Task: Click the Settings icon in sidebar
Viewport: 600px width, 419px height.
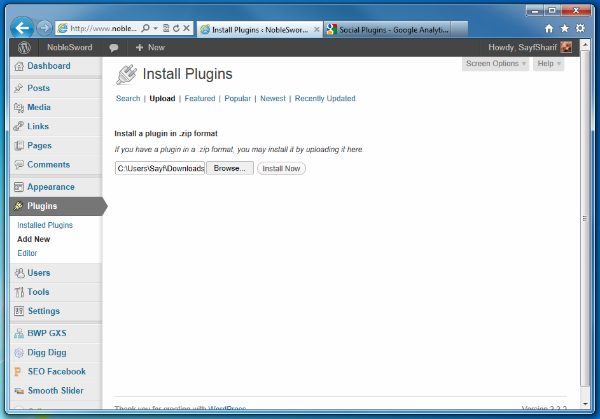Action: click(x=19, y=311)
